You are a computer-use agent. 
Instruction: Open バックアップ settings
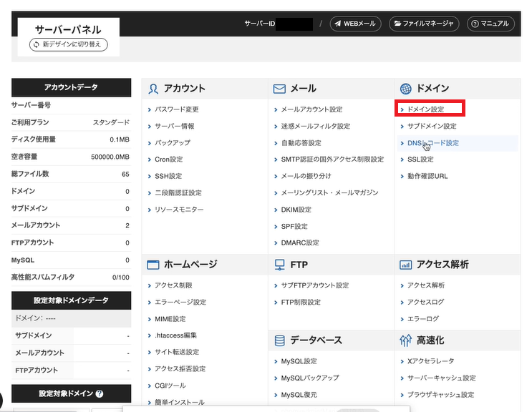[x=173, y=142]
